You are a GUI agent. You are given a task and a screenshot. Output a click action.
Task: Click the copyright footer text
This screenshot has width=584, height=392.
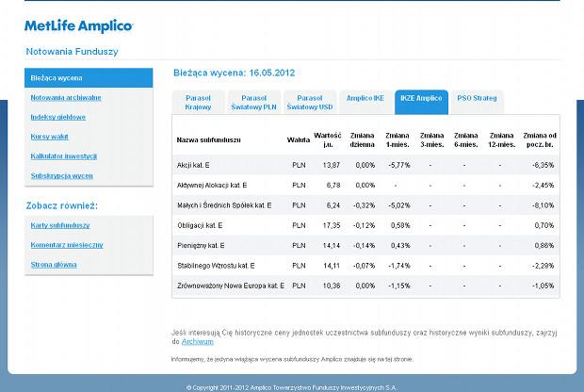(291, 387)
